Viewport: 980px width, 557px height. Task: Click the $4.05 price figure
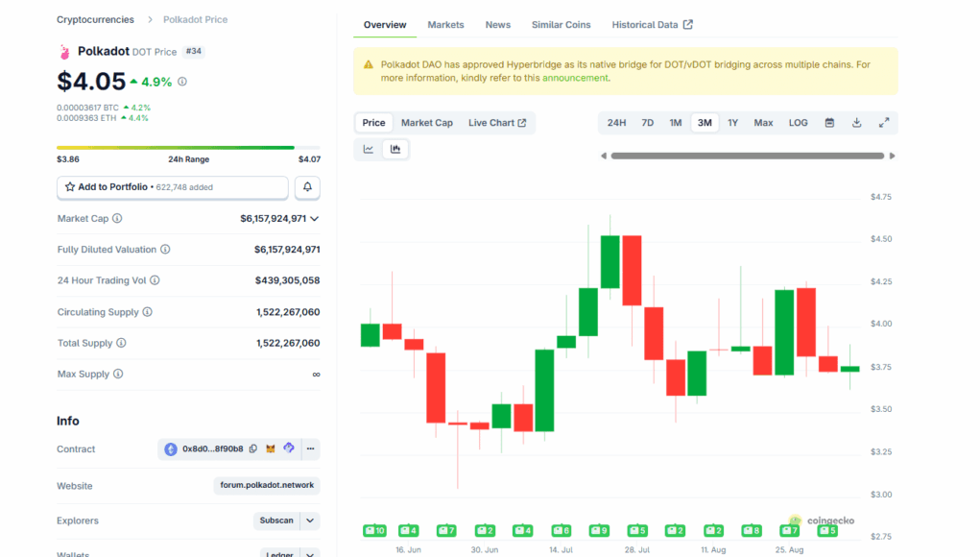[x=91, y=82]
